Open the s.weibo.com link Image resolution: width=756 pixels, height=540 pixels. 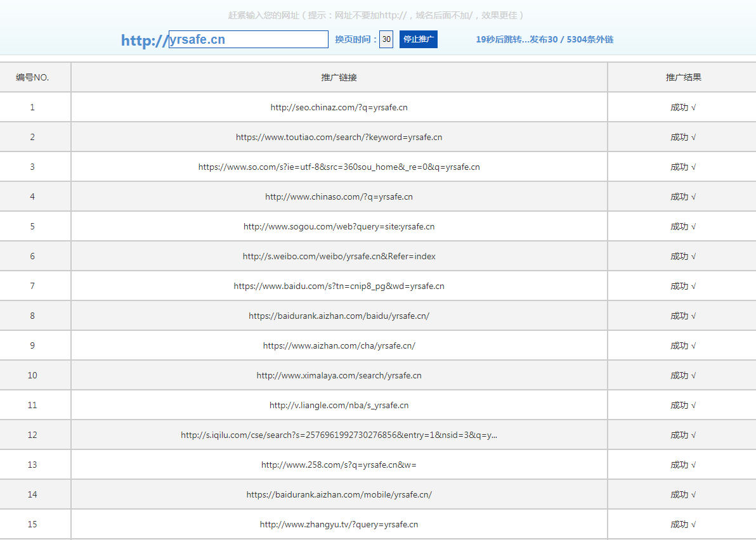click(x=339, y=256)
